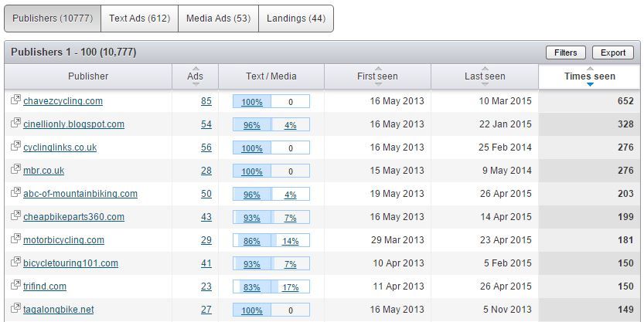
Task: Click the 17% media share link
Action: (291, 287)
